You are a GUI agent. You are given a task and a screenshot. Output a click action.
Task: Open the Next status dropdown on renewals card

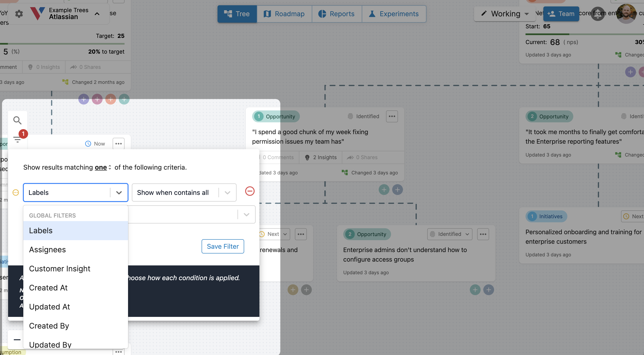274,234
